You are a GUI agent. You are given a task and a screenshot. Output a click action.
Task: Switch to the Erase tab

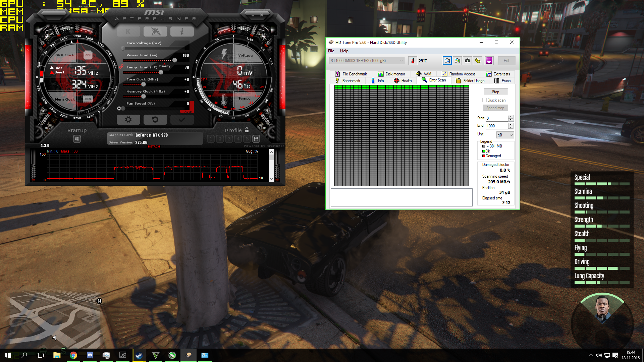pos(502,81)
